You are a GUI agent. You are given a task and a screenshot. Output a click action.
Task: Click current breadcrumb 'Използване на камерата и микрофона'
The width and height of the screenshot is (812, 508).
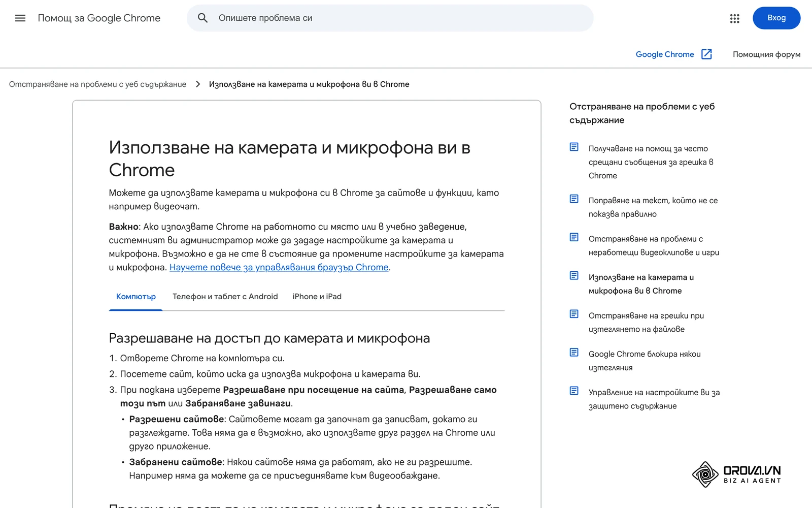click(309, 84)
